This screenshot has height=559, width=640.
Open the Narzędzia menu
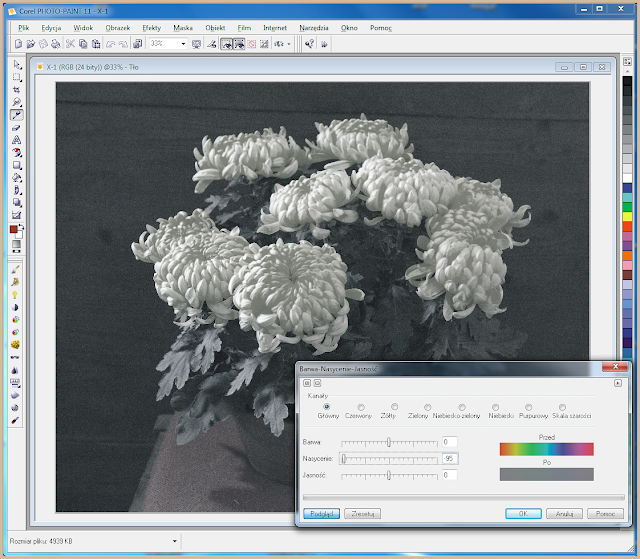coord(313,28)
